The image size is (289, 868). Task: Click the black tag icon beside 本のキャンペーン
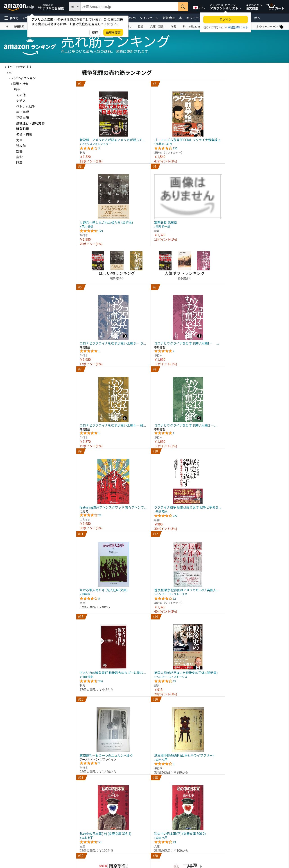[282, 27]
